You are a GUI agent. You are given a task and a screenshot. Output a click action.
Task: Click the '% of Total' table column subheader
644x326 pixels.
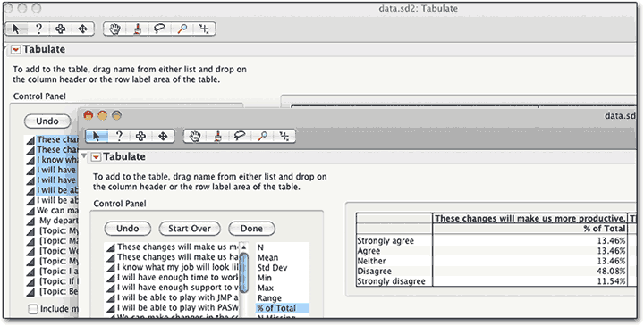tap(605, 229)
